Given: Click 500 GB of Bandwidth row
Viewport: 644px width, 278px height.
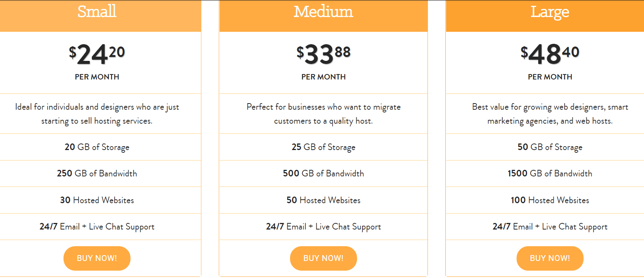Looking at the screenshot, I should pyautogui.click(x=323, y=173).
